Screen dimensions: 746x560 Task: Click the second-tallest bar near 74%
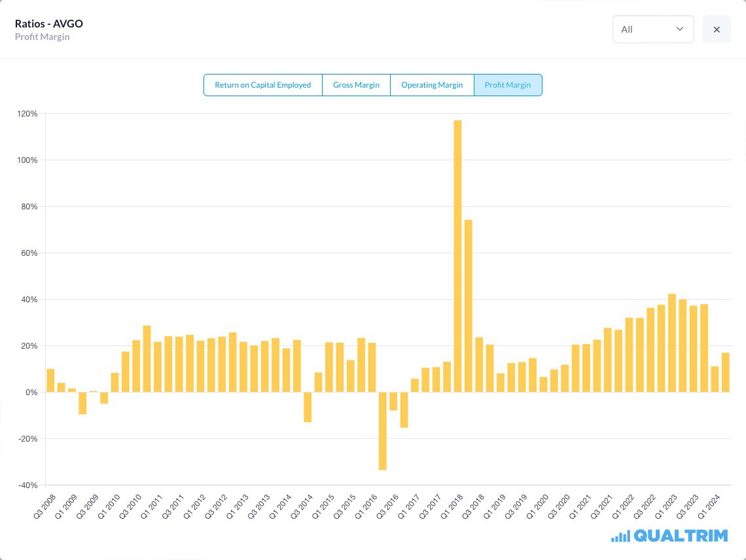pos(469,306)
